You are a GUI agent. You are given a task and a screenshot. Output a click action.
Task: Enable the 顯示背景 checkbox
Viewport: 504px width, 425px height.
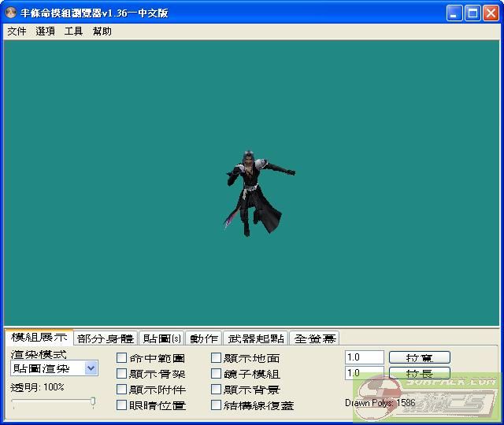[x=217, y=390]
